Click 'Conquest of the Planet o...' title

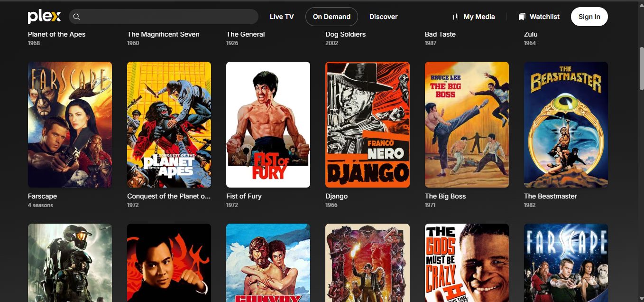click(x=169, y=196)
